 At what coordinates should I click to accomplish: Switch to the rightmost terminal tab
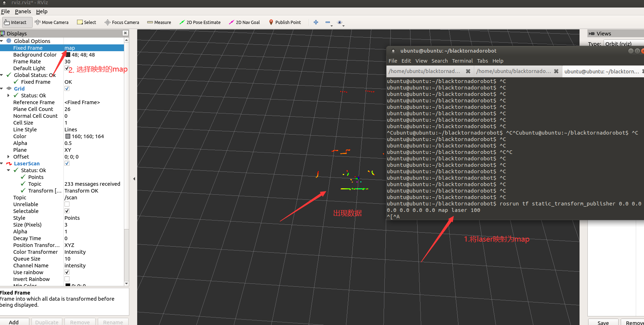pyautogui.click(x=602, y=71)
